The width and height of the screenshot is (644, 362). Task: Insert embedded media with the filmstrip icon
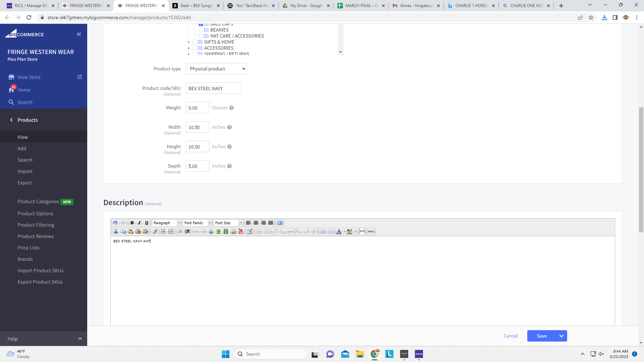226,232
